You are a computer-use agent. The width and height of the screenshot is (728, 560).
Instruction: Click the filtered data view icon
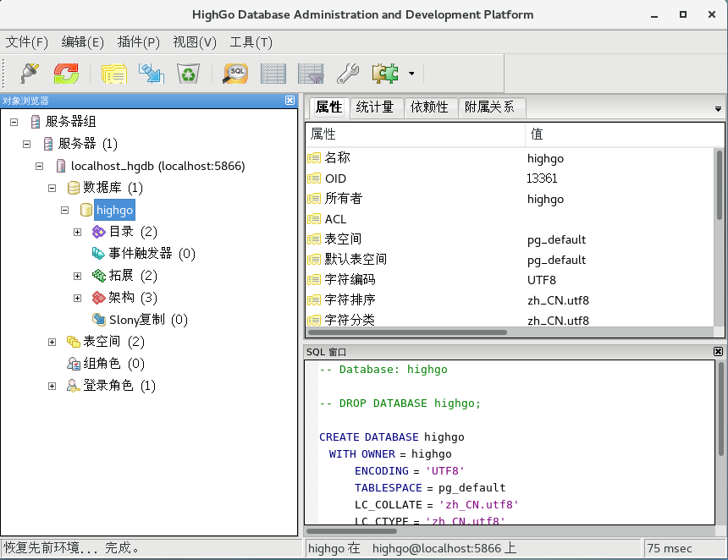(x=310, y=74)
